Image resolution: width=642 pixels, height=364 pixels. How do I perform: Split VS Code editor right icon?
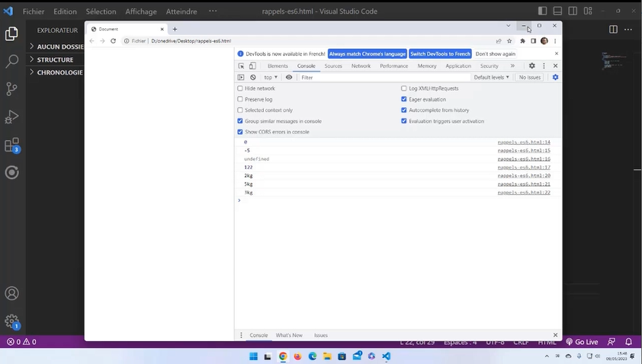pos(613,30)
